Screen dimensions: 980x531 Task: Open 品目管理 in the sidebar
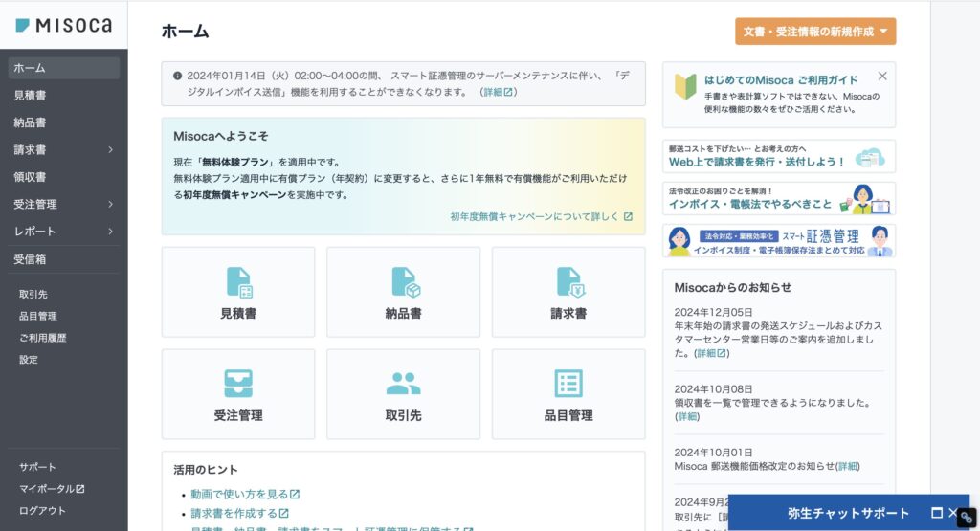click(x=38, y=316)
